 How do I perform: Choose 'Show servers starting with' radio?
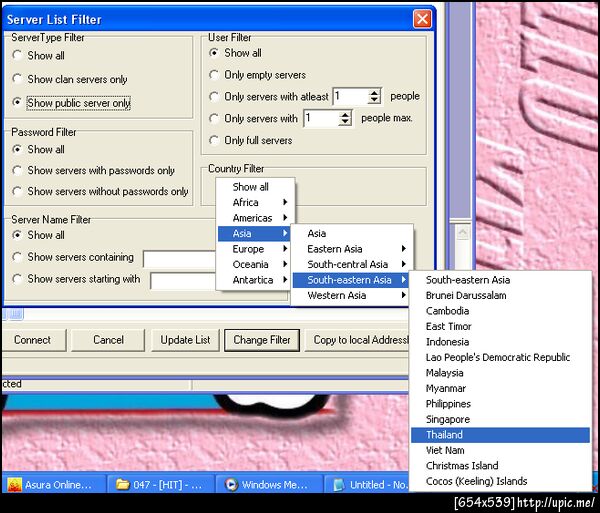17,279
